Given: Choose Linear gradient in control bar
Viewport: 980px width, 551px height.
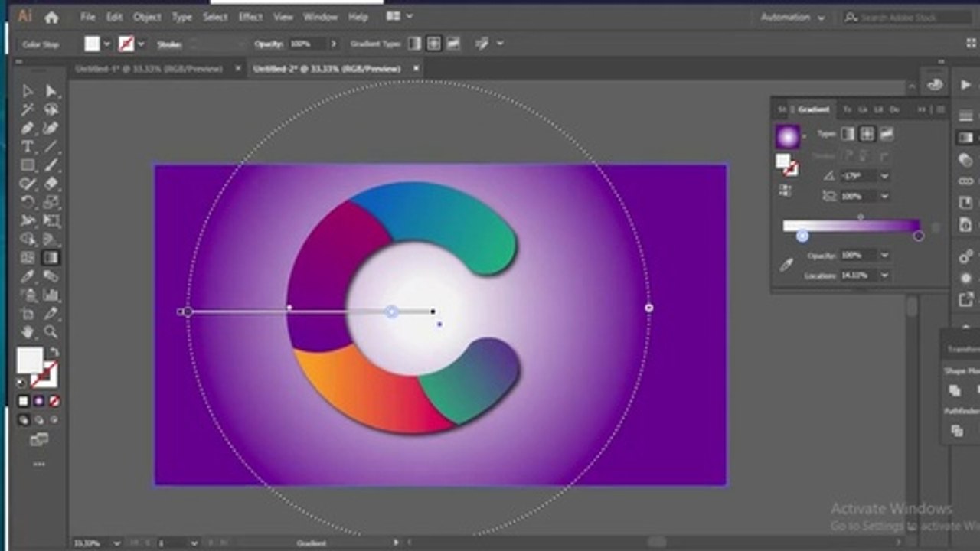Looking at the screenshot, I should [414, 44].
